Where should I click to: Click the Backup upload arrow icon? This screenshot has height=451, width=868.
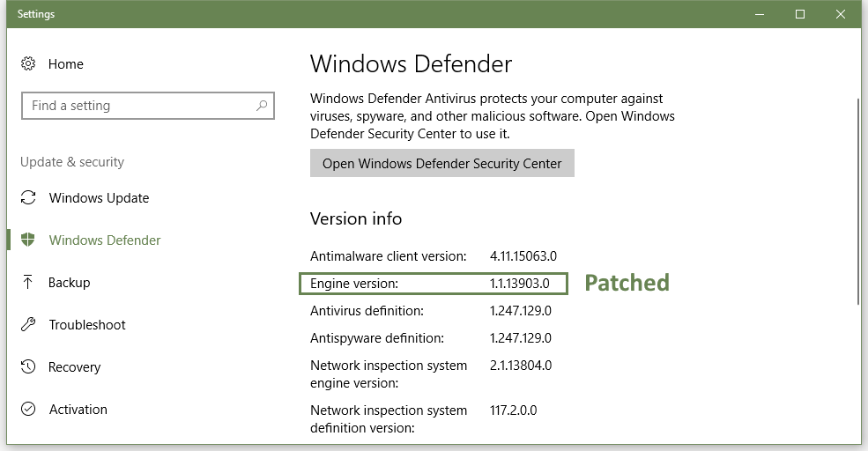27,282
